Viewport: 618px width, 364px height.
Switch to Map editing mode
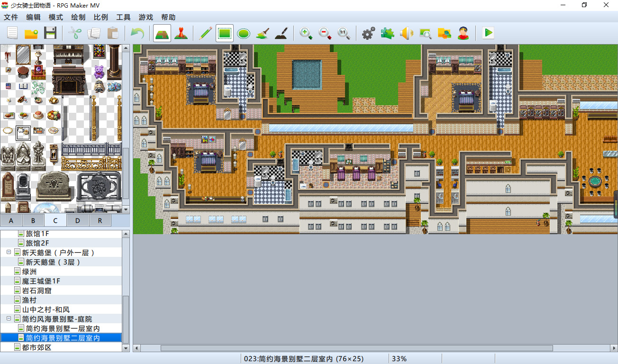pyautogui.click(x=162, y=33)
